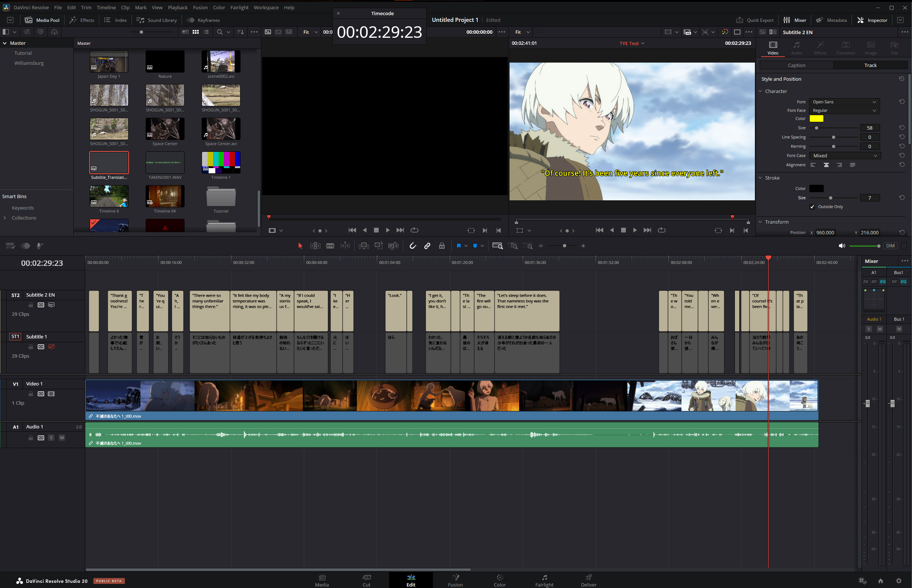Select the arrow Selection Mode tool
Screen dimensions: 912x588
click(300, 246)
